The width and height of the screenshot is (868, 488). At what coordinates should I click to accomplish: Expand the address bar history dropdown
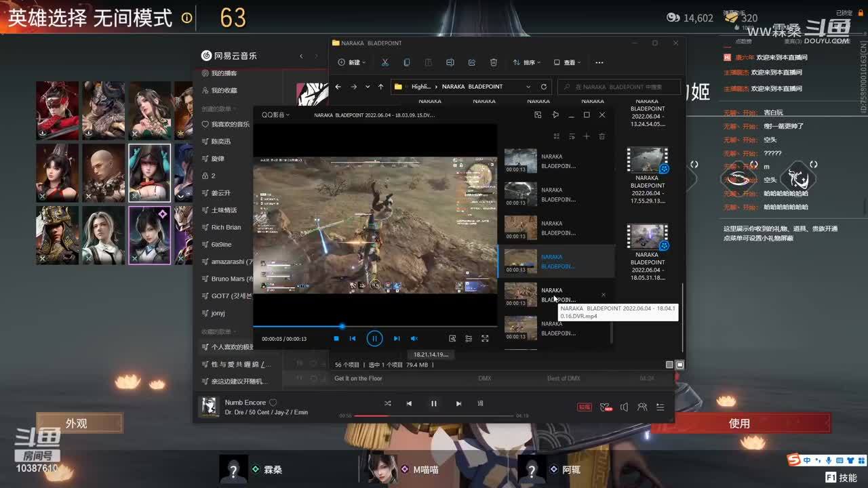528,87
